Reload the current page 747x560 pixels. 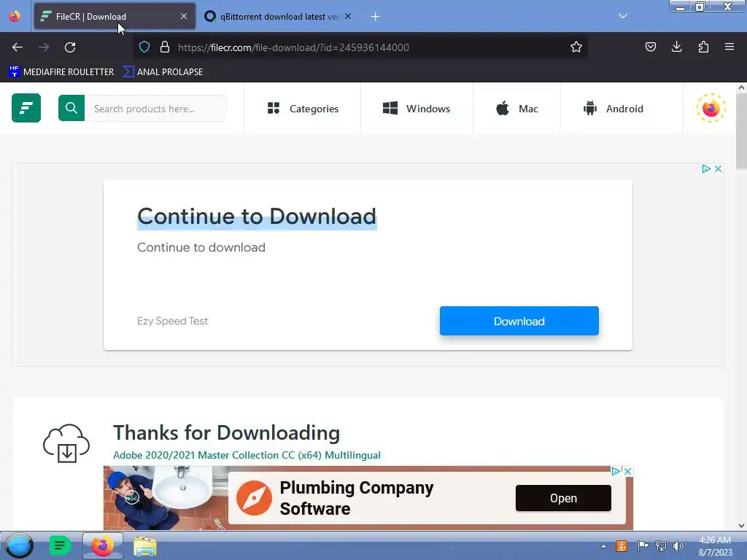point(70,47)
